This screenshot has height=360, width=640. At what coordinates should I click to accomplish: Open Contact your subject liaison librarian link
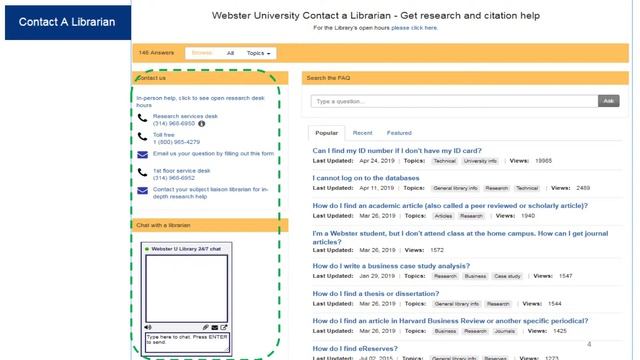pyautogui.click(x=211, y=193)
